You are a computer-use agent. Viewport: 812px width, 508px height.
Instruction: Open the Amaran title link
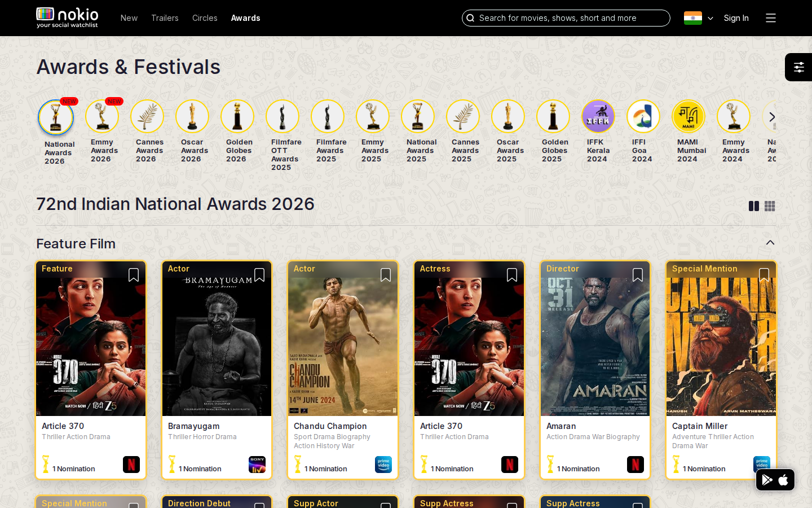pos(561,426)
